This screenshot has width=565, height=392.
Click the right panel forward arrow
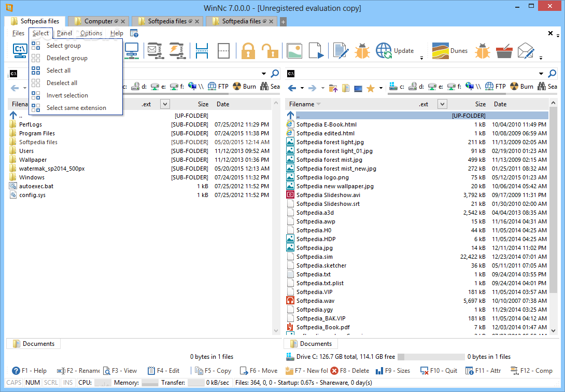pyautogui.click(x=313, y=88)
